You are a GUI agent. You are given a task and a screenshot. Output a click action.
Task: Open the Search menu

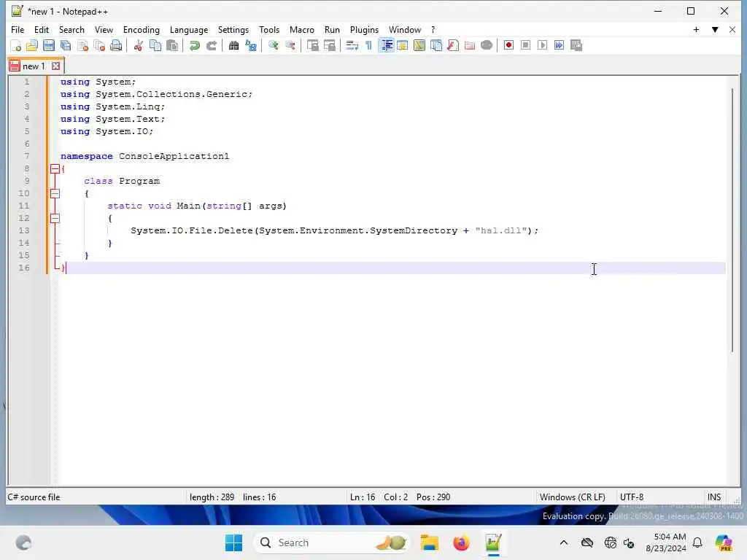pos(71,29)
